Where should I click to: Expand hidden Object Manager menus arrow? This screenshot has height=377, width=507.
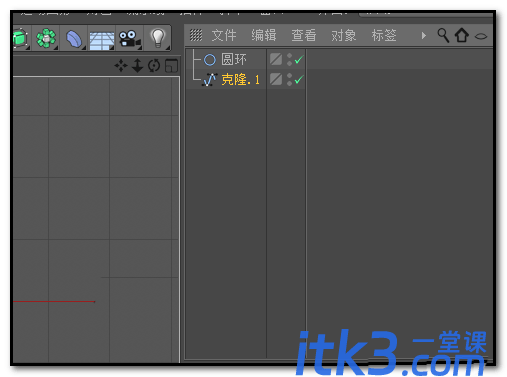pyautogui.click(x=424, y=35)
